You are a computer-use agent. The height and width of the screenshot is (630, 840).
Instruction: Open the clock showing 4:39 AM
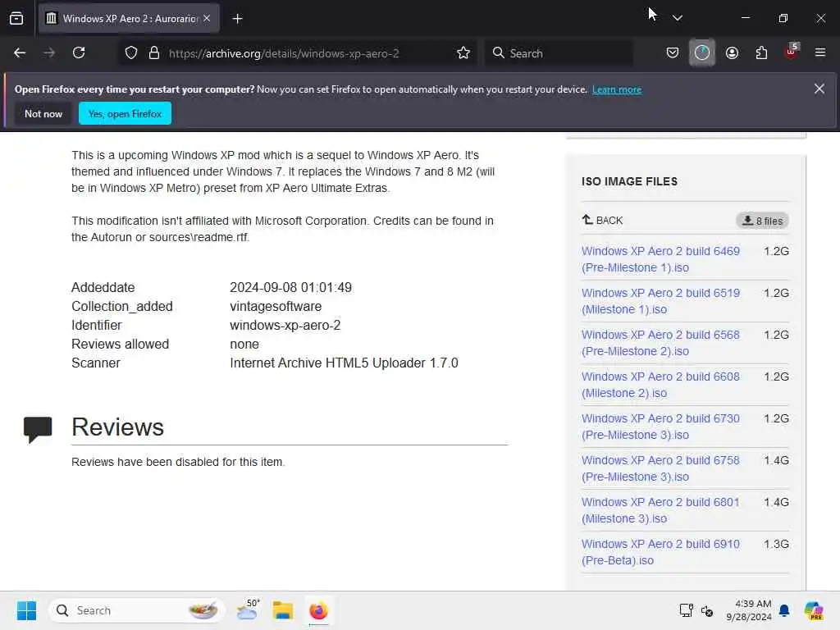pos(748,610)
